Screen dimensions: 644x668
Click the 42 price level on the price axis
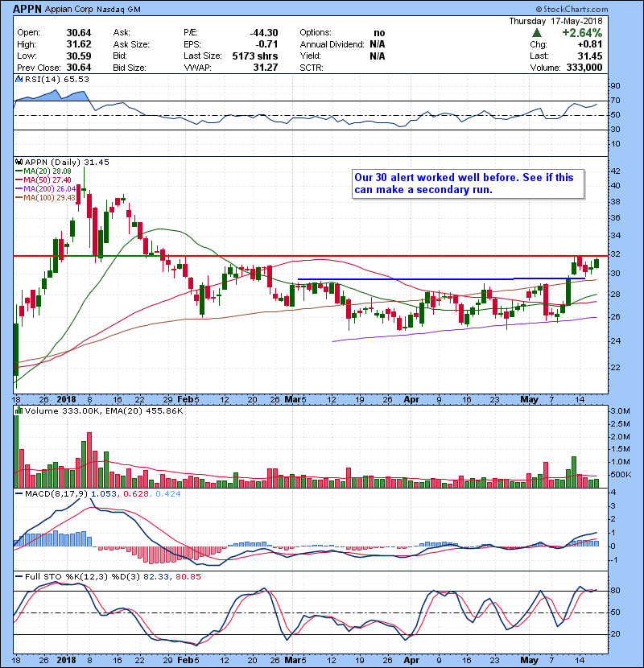(616, 171)
